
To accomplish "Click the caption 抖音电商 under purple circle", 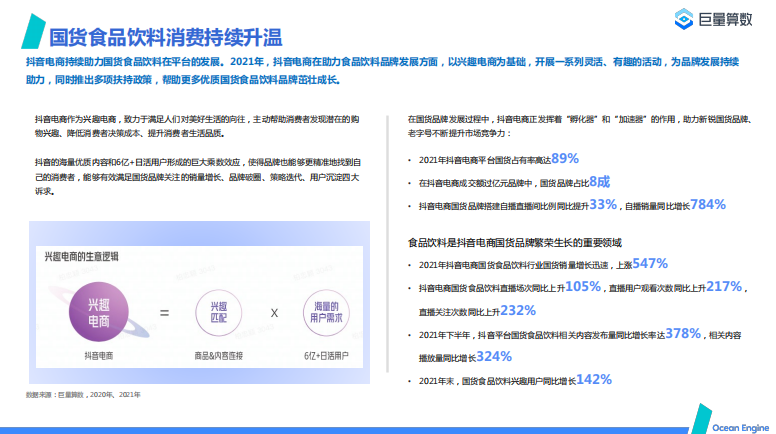I will [x=98, y=355].
